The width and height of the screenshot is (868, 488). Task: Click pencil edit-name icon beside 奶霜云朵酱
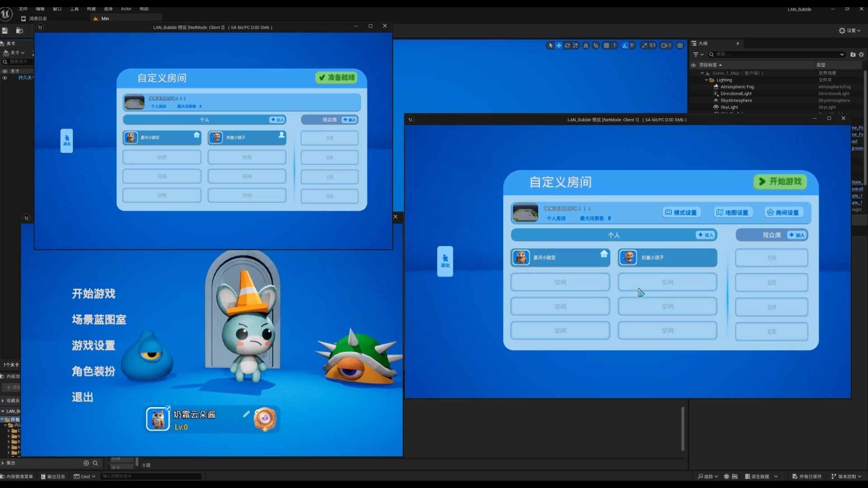246,414
